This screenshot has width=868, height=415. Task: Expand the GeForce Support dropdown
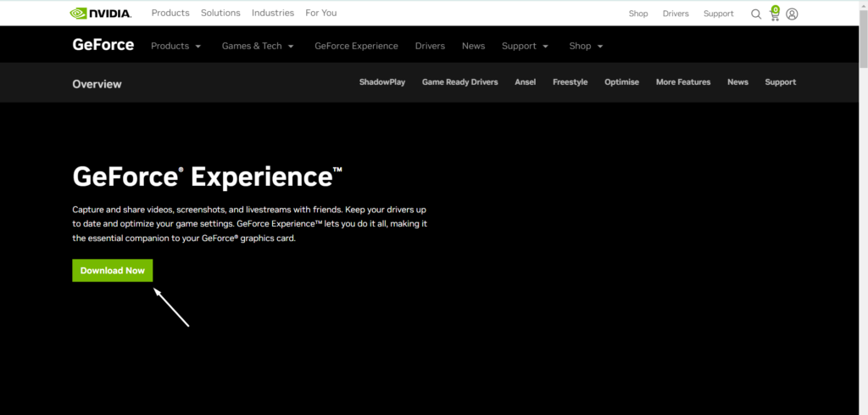(x=526, y=46)
